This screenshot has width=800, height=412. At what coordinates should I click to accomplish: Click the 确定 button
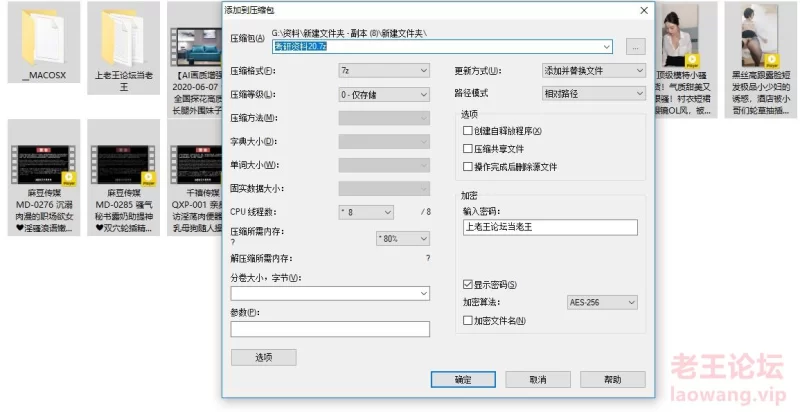click(x=463, y=379)
